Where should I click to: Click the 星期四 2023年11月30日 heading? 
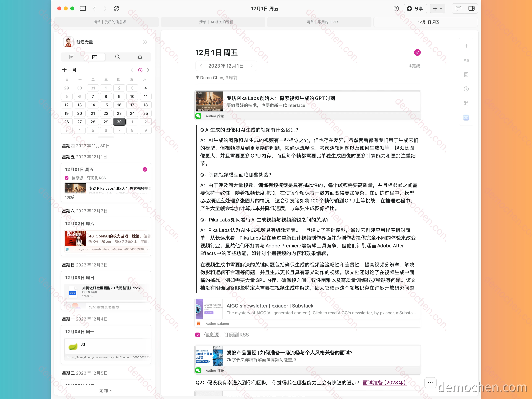pyautogui.click(x=86, y=146)
